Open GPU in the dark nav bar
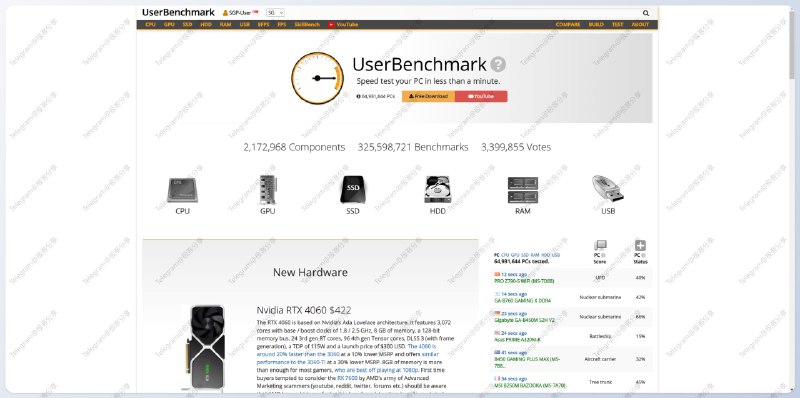 169,24
